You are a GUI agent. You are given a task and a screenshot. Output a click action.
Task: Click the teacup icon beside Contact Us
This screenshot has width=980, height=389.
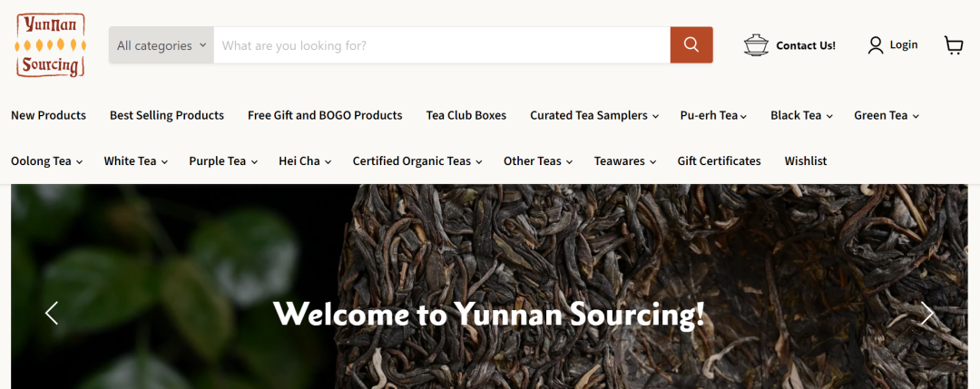coord(756,45)
